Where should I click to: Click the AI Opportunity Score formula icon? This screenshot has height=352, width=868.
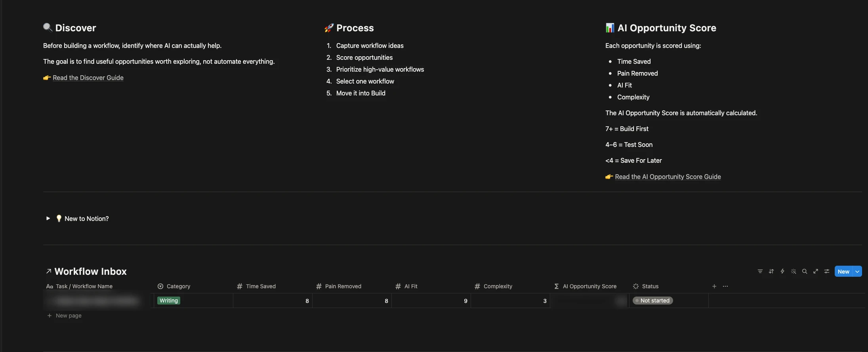pos(557,286)
